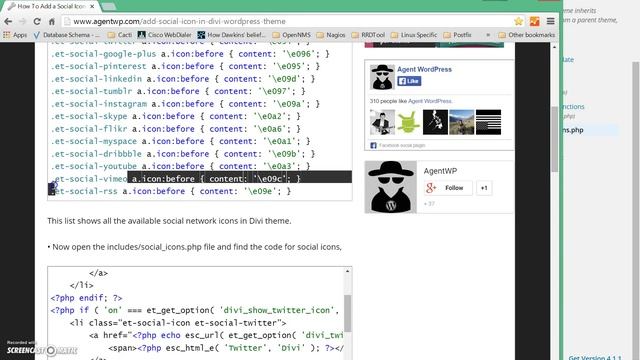Click the +1 button for AgentWP
The width and height of the screenshot is (640, 360).
tap(484, 188)
